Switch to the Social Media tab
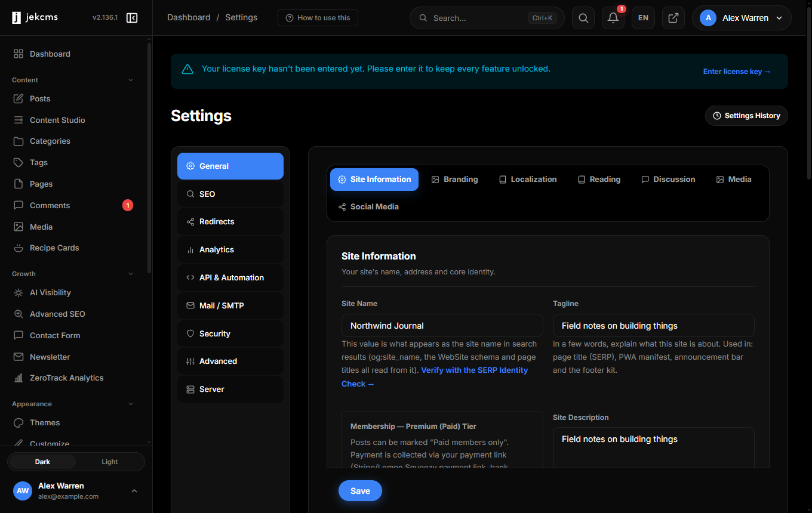The width and height of the screenshot is (812, 513). (368, 207)
